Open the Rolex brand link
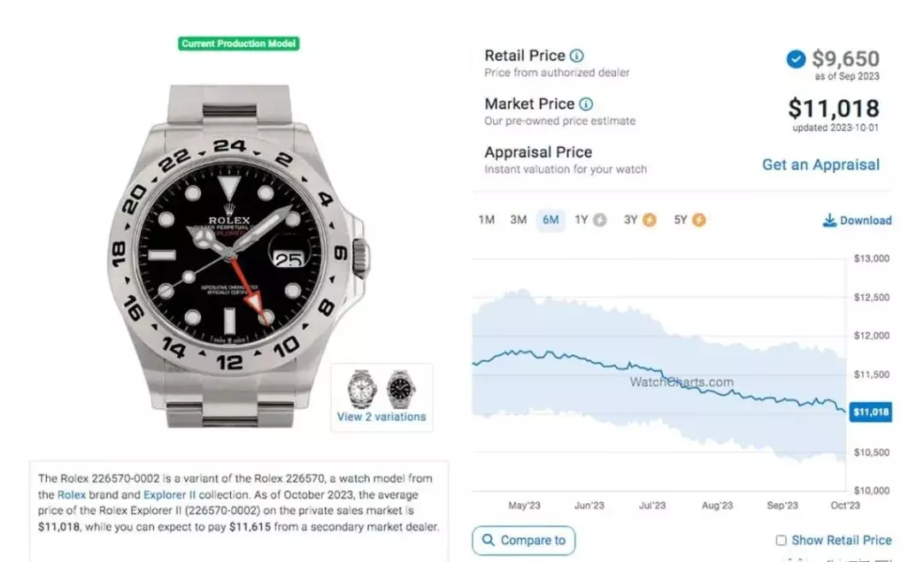The image size is (924, 562). [x=71, y=494]
